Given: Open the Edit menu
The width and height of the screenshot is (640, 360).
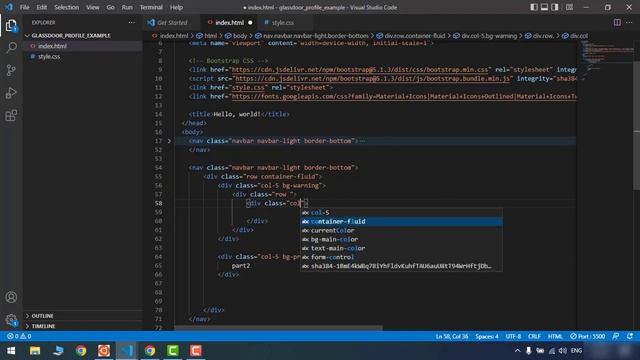Looking at the screenshot, I should (41, 7).
